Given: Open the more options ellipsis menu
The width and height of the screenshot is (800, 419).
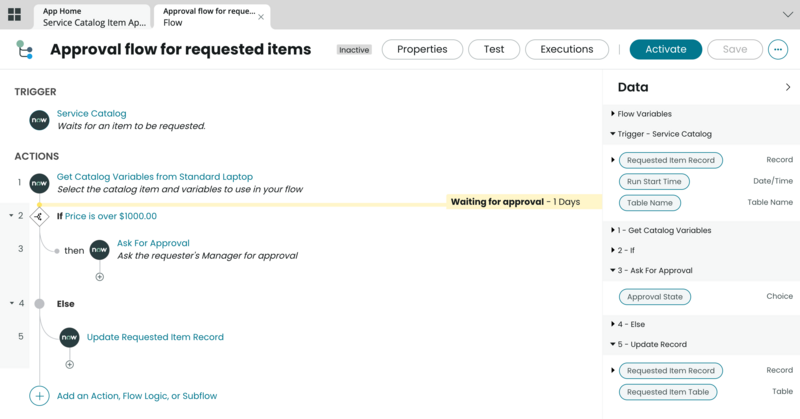Looking at the screenshot, I should tap(778, 50).
